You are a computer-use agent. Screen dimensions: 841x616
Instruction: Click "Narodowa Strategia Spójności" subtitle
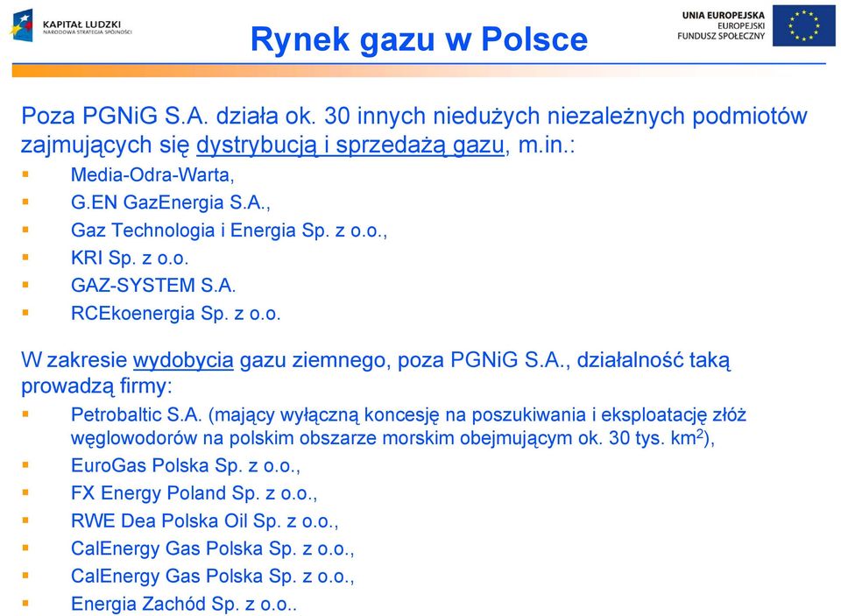88,32
